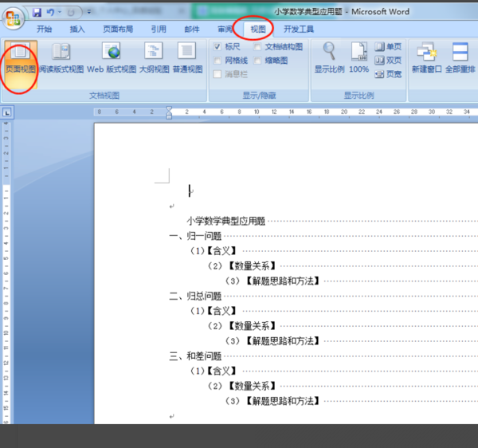The image size is (478, 448).
Task: Choose 单页 one page zoom
Action: tap(388, 47)
